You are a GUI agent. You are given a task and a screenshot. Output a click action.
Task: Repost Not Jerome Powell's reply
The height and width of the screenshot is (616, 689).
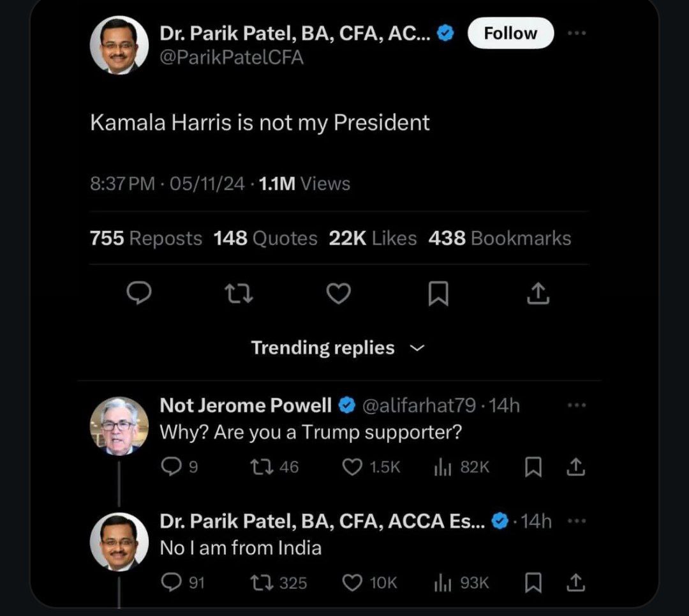point(258,467)
